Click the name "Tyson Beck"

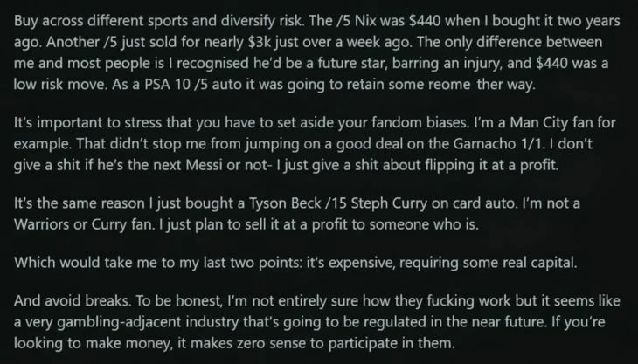(x=276, y=212)
